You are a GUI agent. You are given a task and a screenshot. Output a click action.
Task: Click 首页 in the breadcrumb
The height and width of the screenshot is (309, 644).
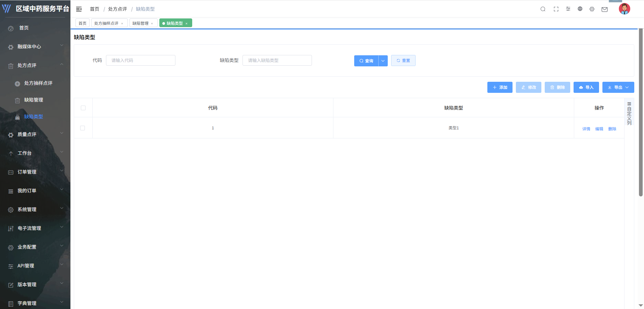pyautogui.click(x=95, y=9)
